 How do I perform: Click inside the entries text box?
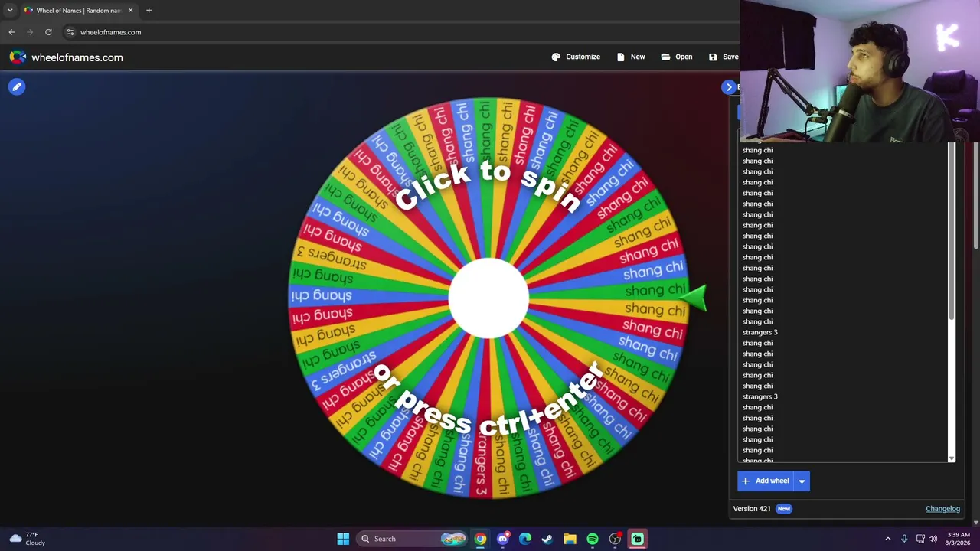(842, 302)
